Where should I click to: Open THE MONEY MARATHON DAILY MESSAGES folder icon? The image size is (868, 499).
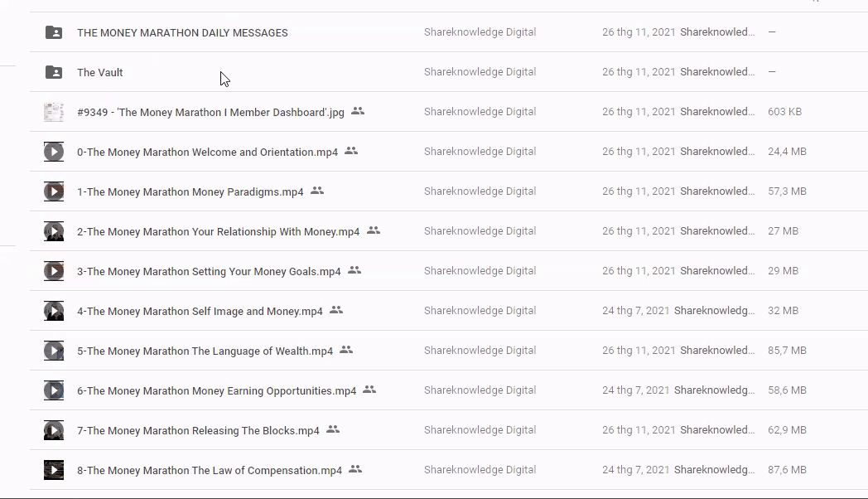54,32
